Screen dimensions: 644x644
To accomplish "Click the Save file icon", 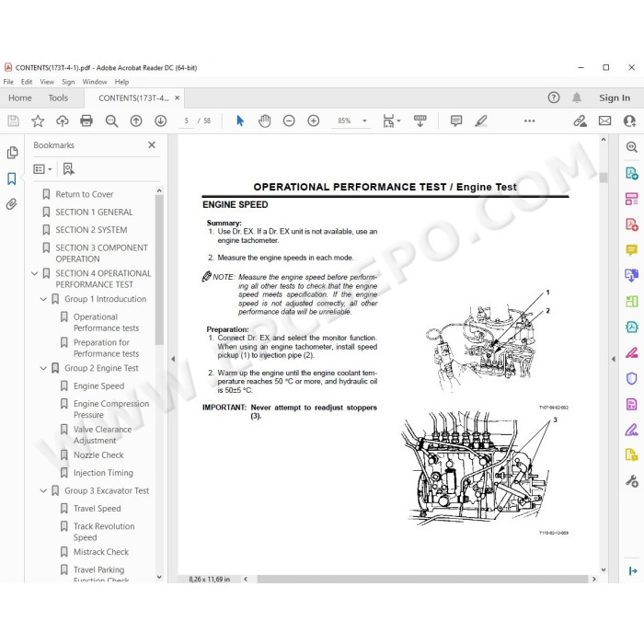I will (13, 121).
